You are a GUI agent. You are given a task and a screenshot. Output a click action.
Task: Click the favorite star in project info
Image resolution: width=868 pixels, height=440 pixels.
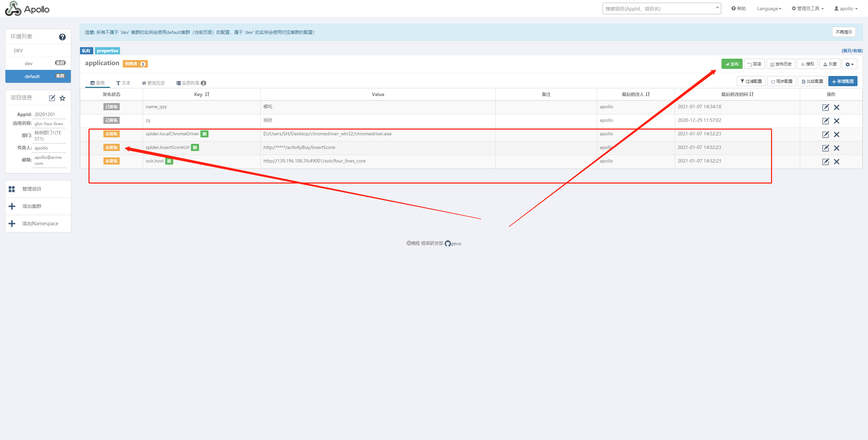(62, 98)
